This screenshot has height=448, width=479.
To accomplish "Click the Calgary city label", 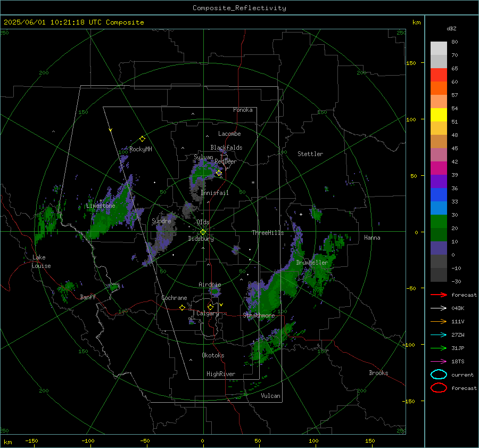I will (x=208, y=313).
